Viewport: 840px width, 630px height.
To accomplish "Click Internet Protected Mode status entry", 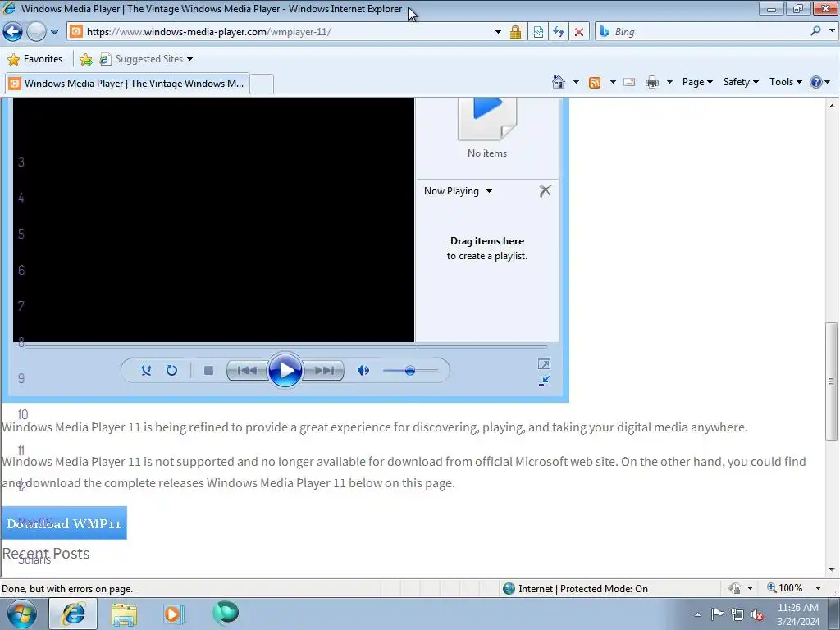I will point(575,589).
